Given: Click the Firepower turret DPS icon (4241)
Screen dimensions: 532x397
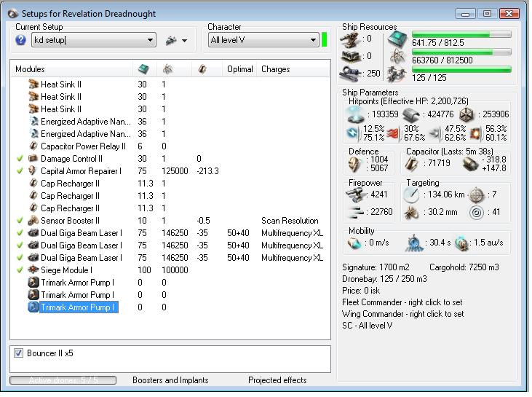Looking at the screenshot, I should coord(357,194).
